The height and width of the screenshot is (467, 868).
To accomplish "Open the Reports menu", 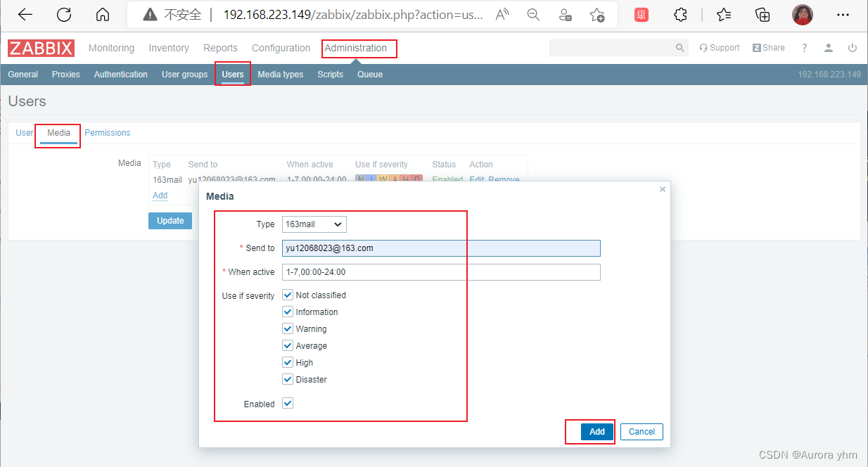I will click(220, 48).
